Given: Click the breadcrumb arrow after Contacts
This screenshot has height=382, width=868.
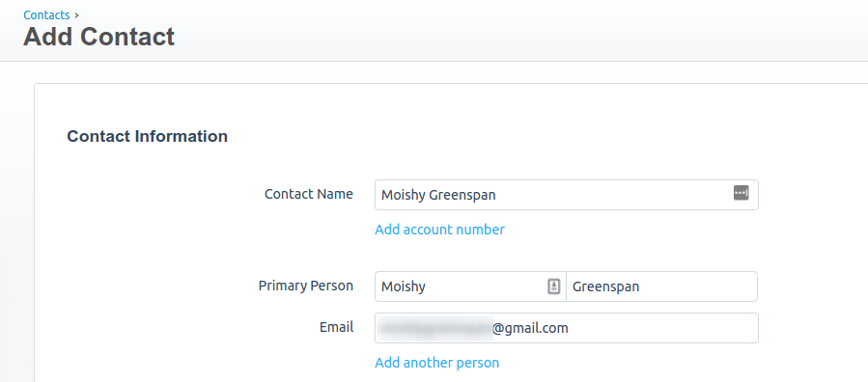Looking at the screenshot, I should click(76, 15).
